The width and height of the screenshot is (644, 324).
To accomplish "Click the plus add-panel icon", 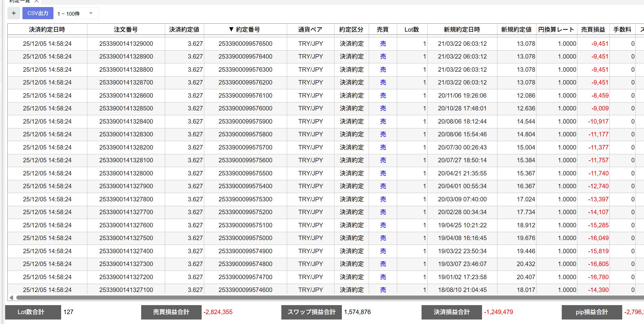I will [14, 13].
